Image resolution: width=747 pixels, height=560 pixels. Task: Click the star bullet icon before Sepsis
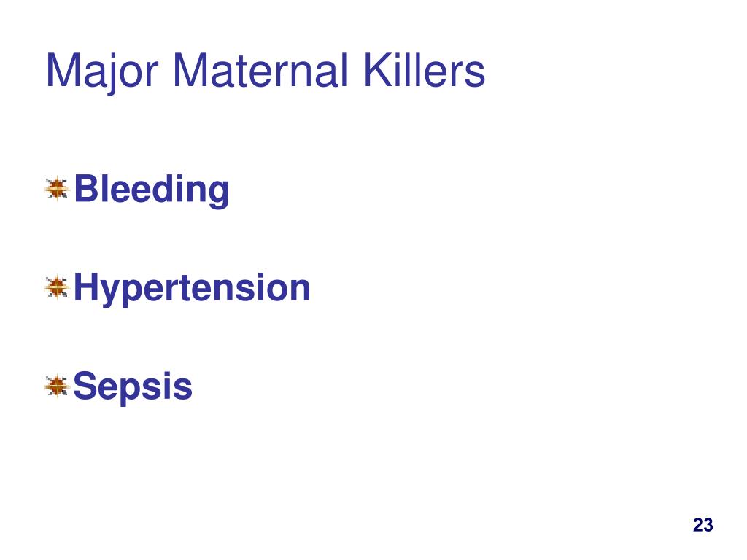click(57, 386)
